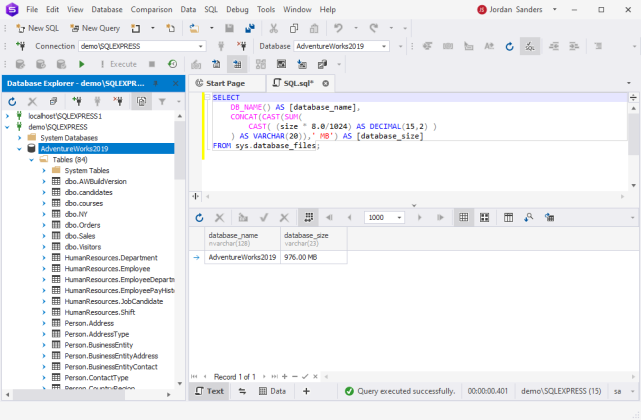The image size is (641, 420).
Task: Refresh the Database Explorer tree
Action: click(13, 102)
